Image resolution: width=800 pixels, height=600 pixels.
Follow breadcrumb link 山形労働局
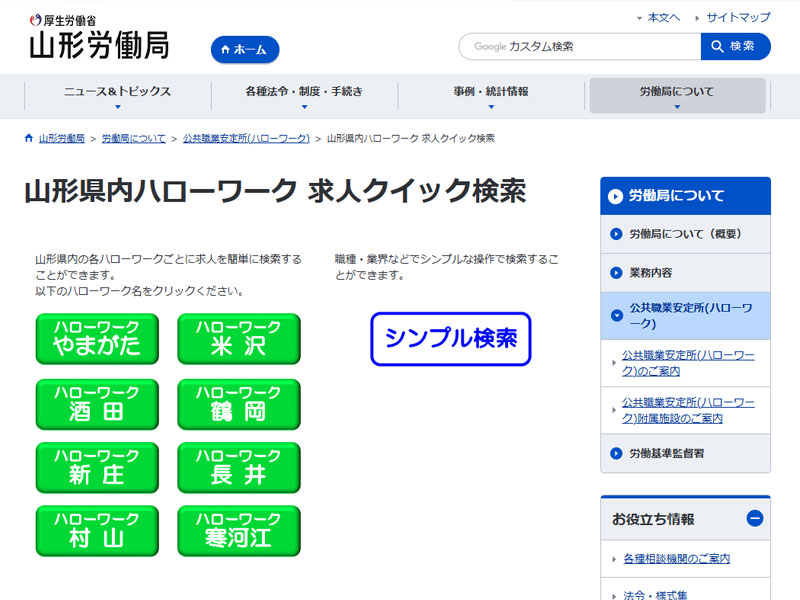click(62, 138)
